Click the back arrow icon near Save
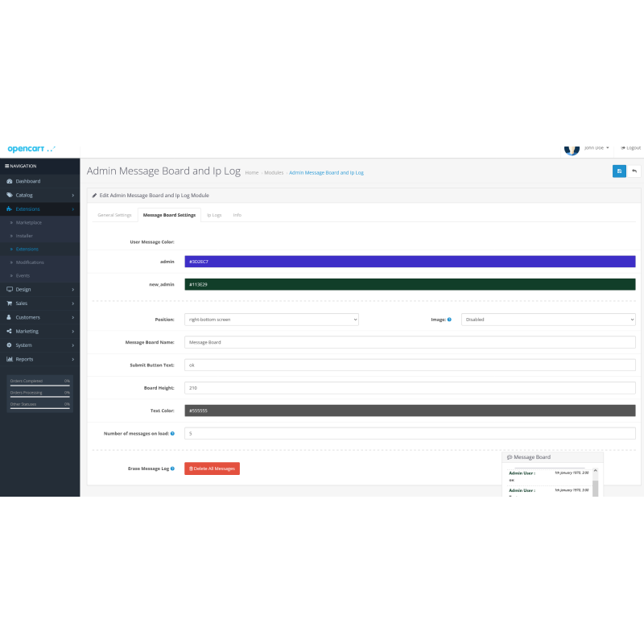The image size is (644, 644). coord(635,171)
